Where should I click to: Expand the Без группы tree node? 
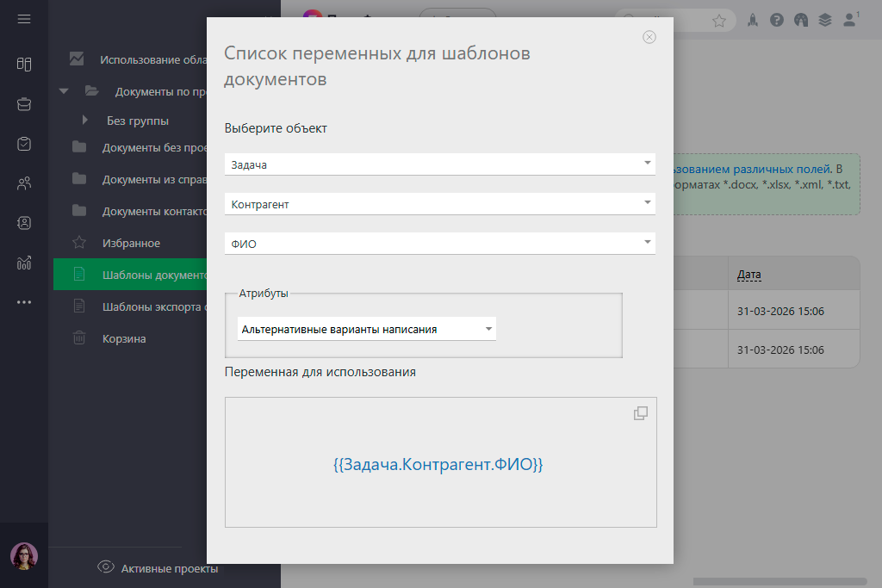(x=84, y=121)
